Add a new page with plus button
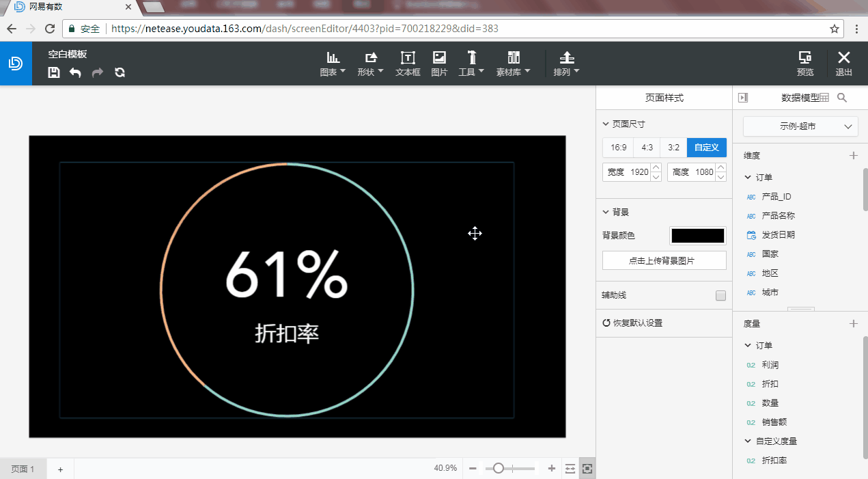The height and width of the screenshot is (479, 868). [x=60, y=469]
